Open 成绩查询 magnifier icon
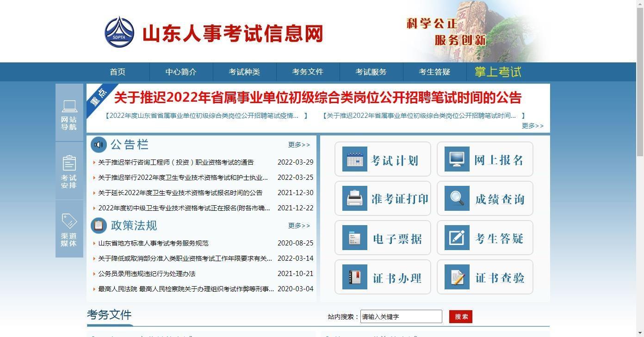This screenshot has width=644, height=337. [x=457, y=198]
